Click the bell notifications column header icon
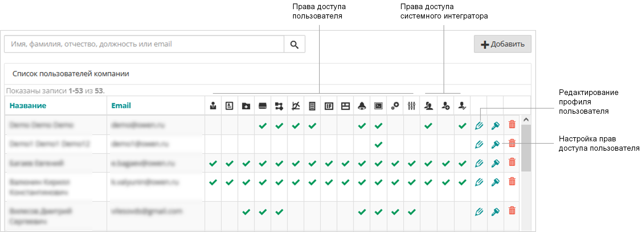644x232 pixels. (362, 106)
